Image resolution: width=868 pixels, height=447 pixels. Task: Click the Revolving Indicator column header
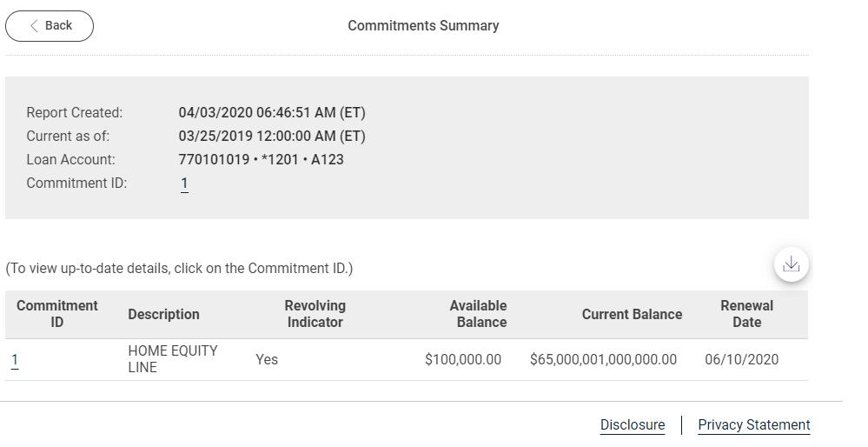click(x=315, y=314)
